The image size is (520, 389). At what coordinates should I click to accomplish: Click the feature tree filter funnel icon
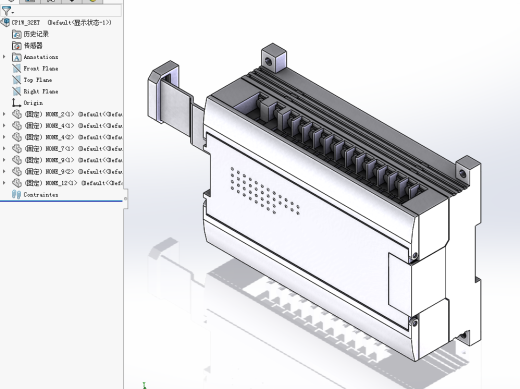point(6,11)
